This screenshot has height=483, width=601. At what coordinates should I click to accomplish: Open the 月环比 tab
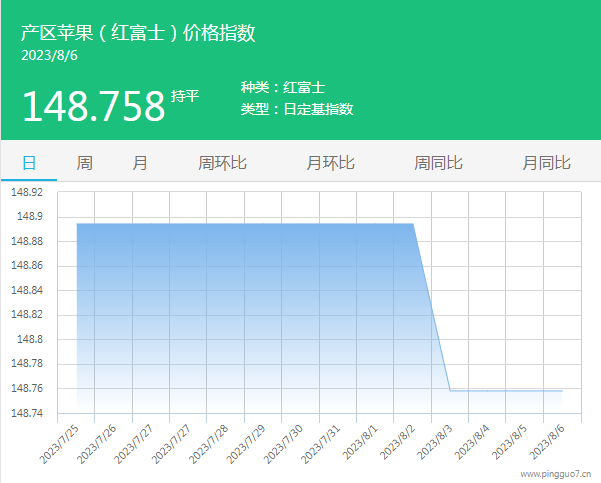click(330, 163)
